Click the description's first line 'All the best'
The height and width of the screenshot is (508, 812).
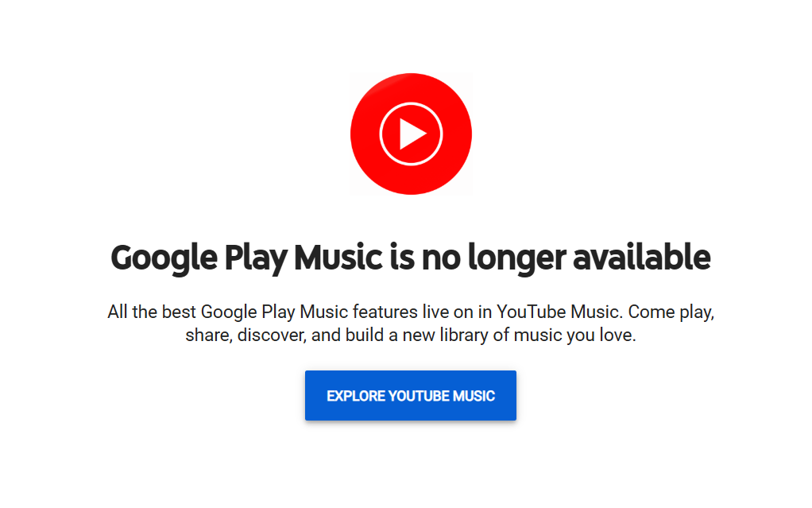[x=152, y=312]
